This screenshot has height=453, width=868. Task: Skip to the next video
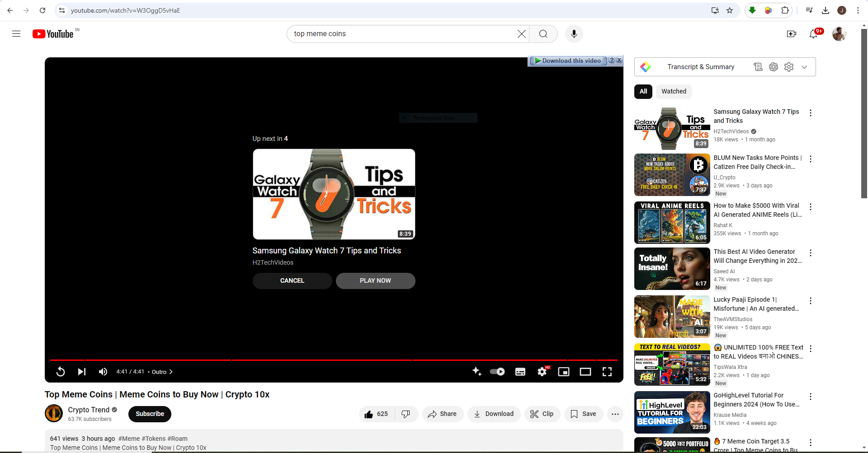point(82,372)
